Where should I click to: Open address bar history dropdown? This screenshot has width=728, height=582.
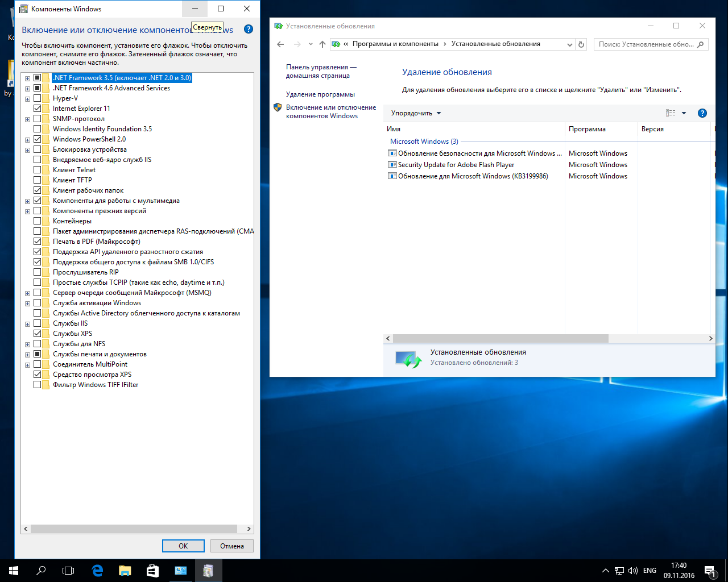coord(569,44)
